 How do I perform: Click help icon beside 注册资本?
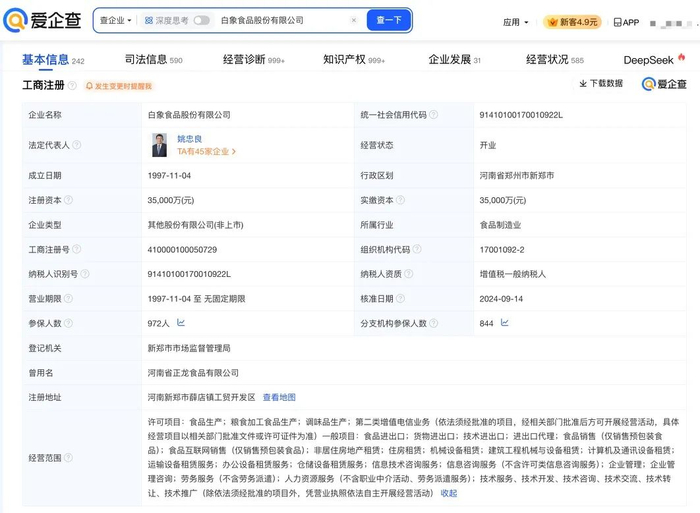(x=68, y=200)
